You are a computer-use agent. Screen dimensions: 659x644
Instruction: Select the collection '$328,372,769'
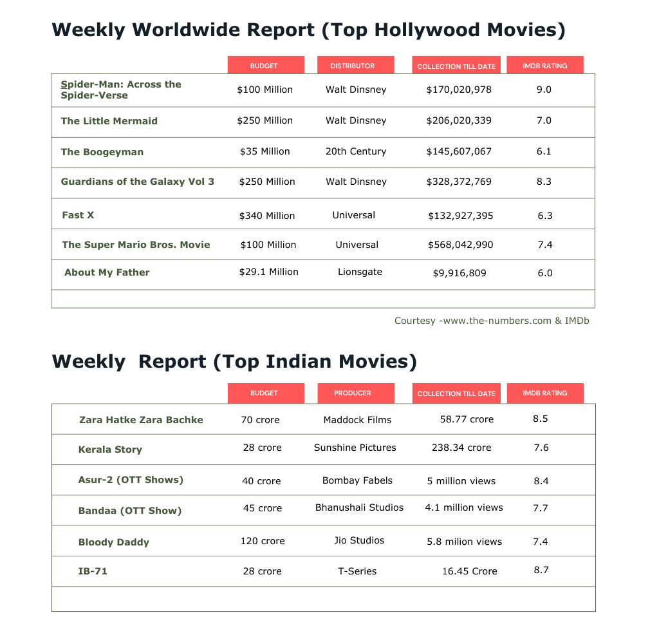click(x=459, y=182)
